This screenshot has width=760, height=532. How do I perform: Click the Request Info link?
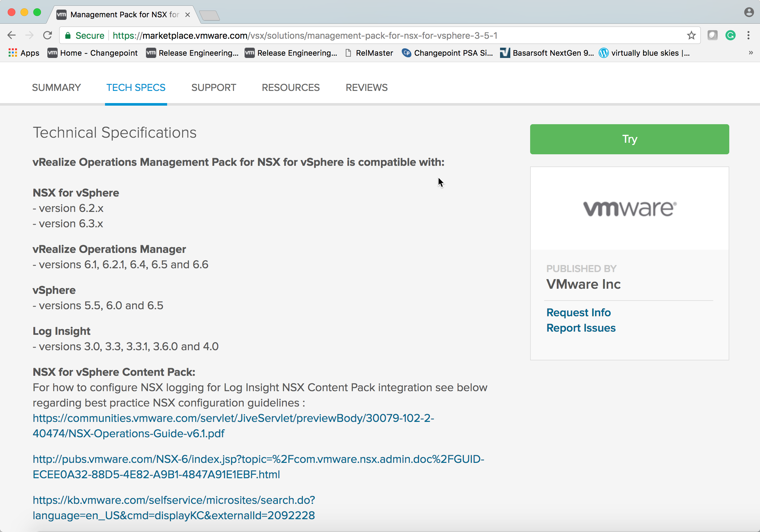point(578,312)
